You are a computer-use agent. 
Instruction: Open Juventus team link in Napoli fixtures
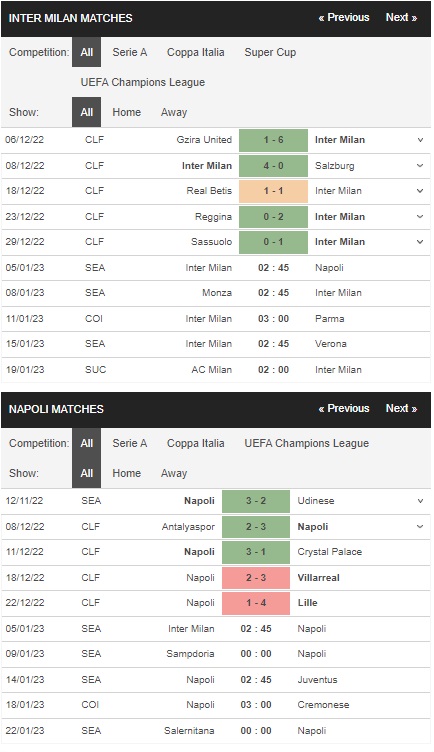pyautogui.click(x=317, y=680)
